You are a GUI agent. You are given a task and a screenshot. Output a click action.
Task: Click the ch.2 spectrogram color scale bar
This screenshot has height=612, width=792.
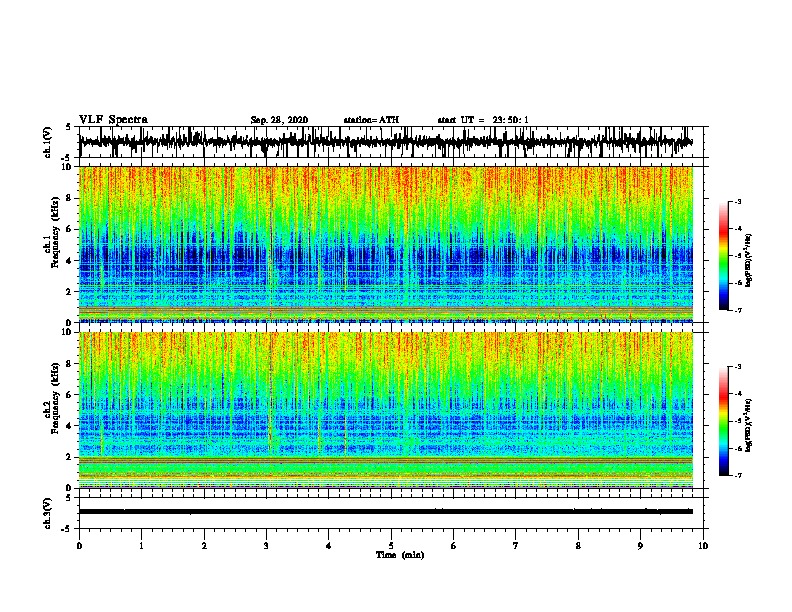[723, 421]
